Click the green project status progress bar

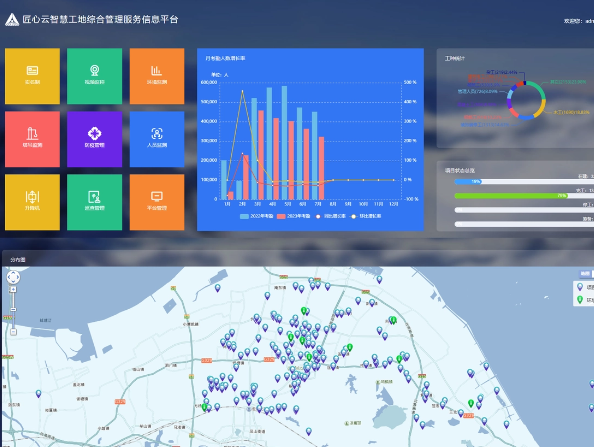coord(511,196)
